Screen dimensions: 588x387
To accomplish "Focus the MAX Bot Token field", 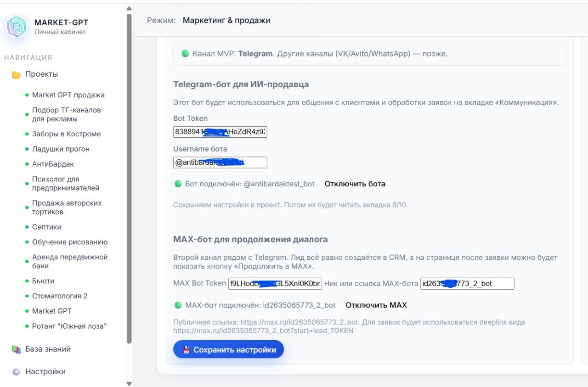I will pyautogui.click(x=275, y=284).
